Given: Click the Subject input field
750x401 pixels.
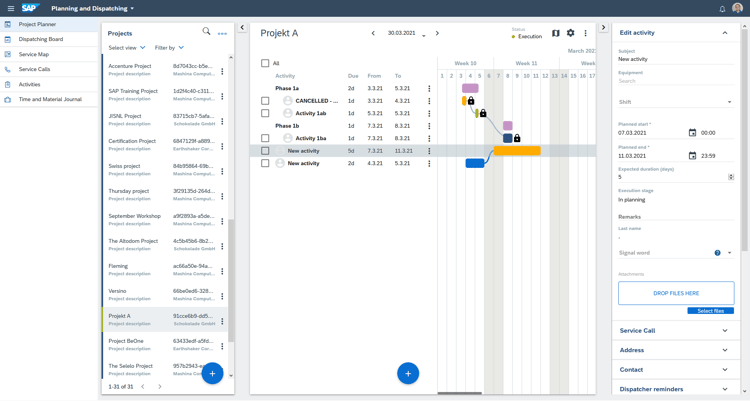Looking at the screenshot, I should 675,59.
